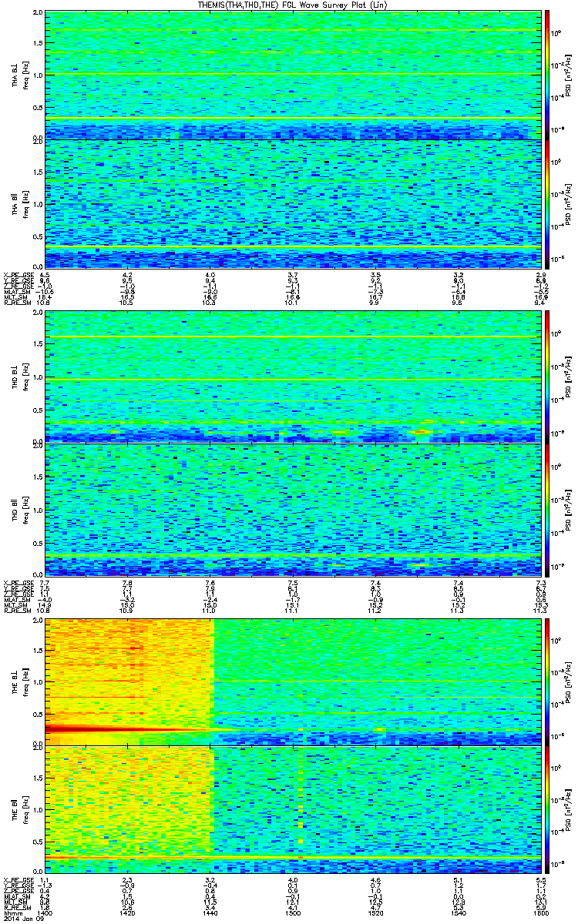Click the THE parallel B spectrogram panel
Screen dimensions: 578x924
291,809
